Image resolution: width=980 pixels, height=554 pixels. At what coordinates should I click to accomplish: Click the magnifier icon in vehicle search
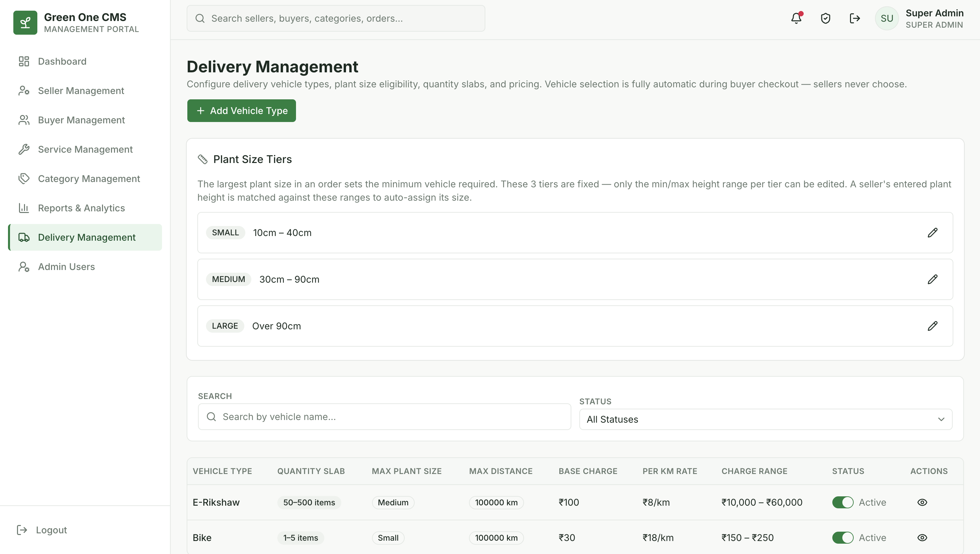(211, 417)
